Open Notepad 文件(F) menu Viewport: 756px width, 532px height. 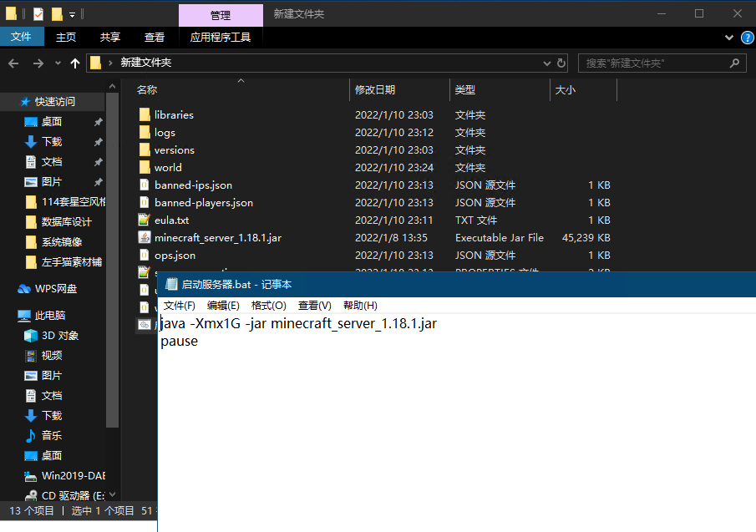point(179,306)
